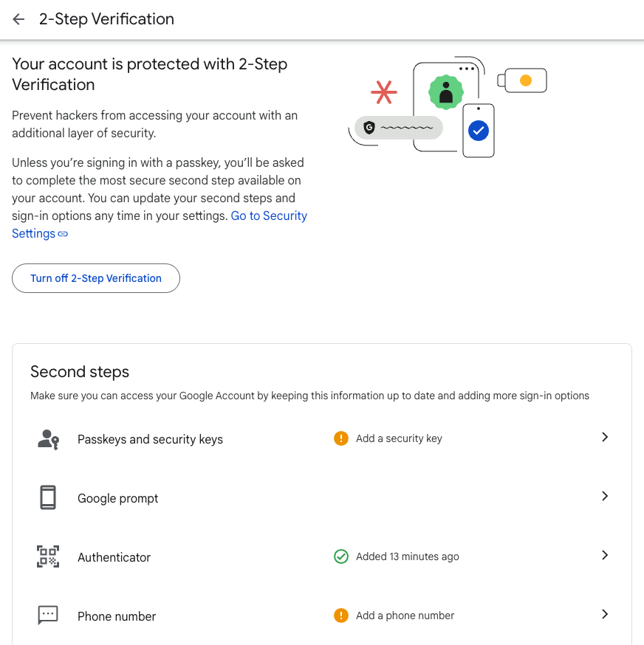Click the Passkeys and security keys icon
This screenshot has height=645, width=644.
click(48, 439)
